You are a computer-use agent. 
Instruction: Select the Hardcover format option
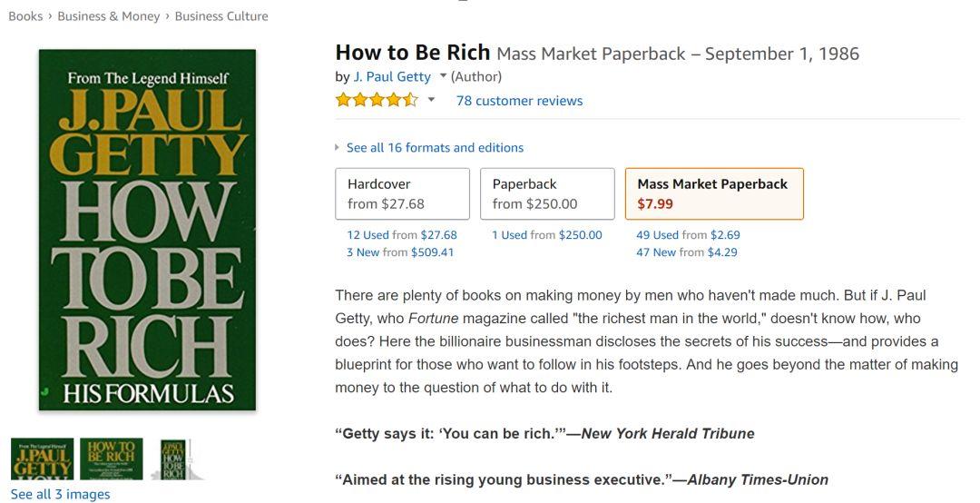(402, 193)
